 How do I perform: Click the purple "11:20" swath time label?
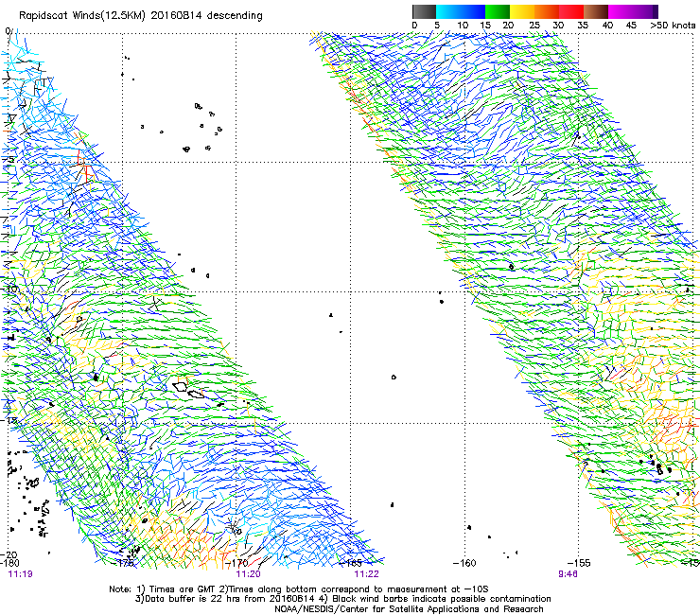point(248,574)
